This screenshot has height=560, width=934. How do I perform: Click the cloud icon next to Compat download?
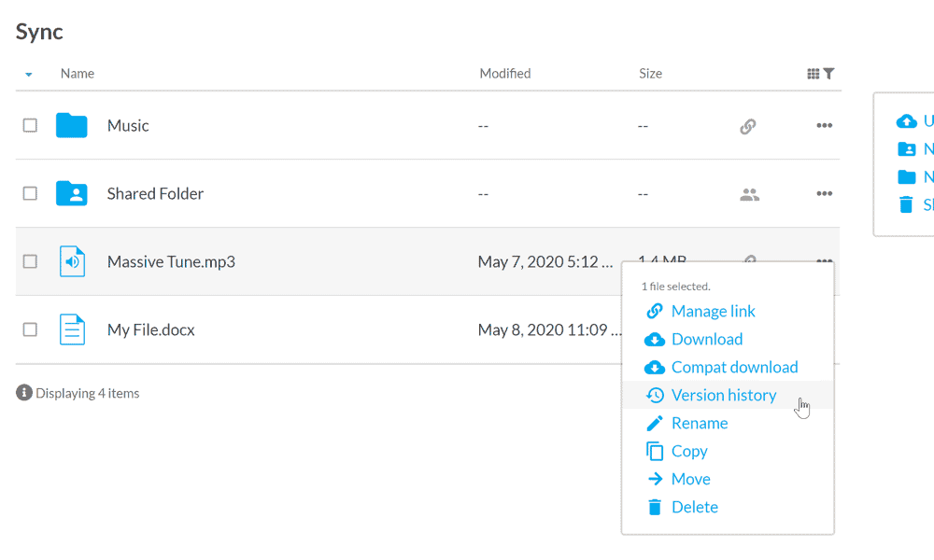[x=655, y=367]
